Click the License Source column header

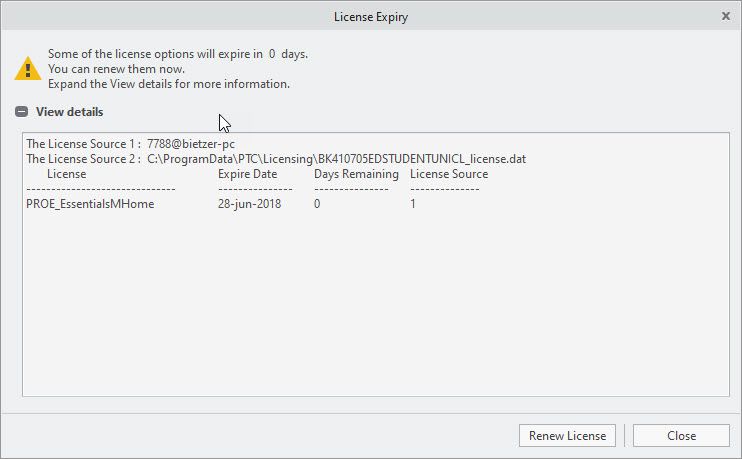(449, 174)
